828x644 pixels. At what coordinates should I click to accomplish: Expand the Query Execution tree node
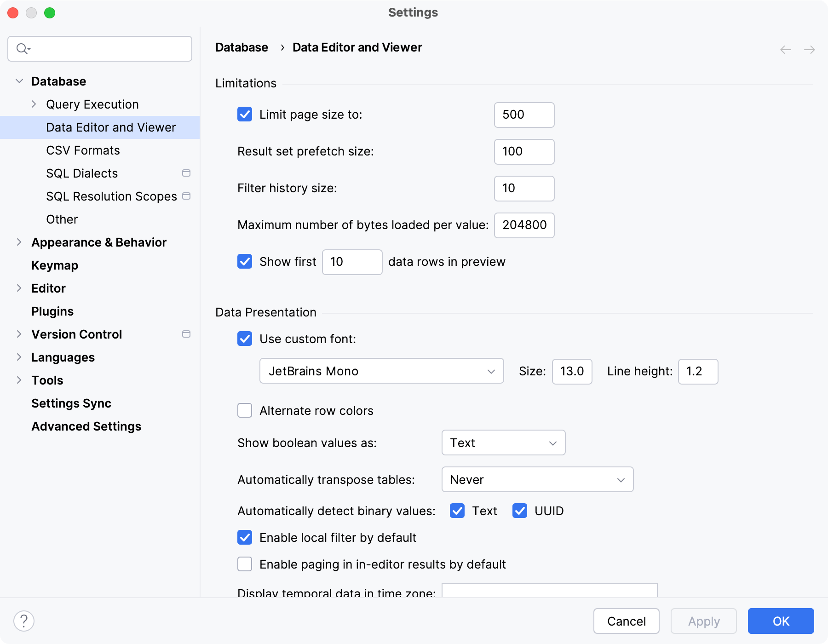(34, 104)
